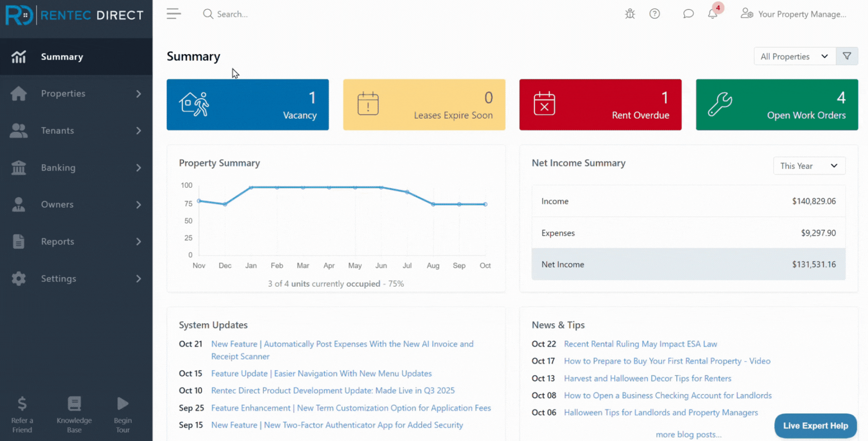Open Halloween Tips for Landlords article

661,412
